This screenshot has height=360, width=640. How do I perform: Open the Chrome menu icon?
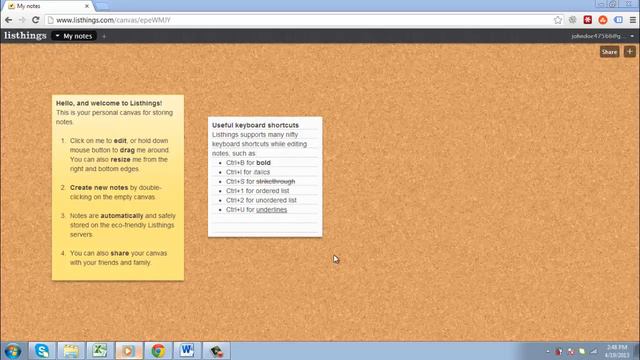(x=633, y=20)
